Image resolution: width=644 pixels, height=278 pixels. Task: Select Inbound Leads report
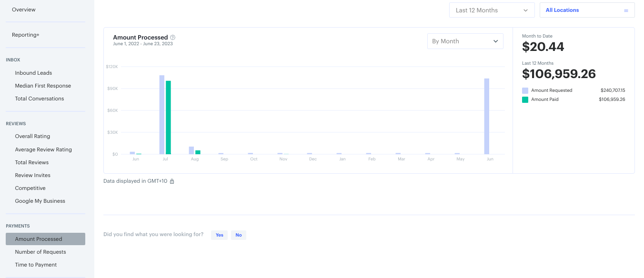click(33, 73)
